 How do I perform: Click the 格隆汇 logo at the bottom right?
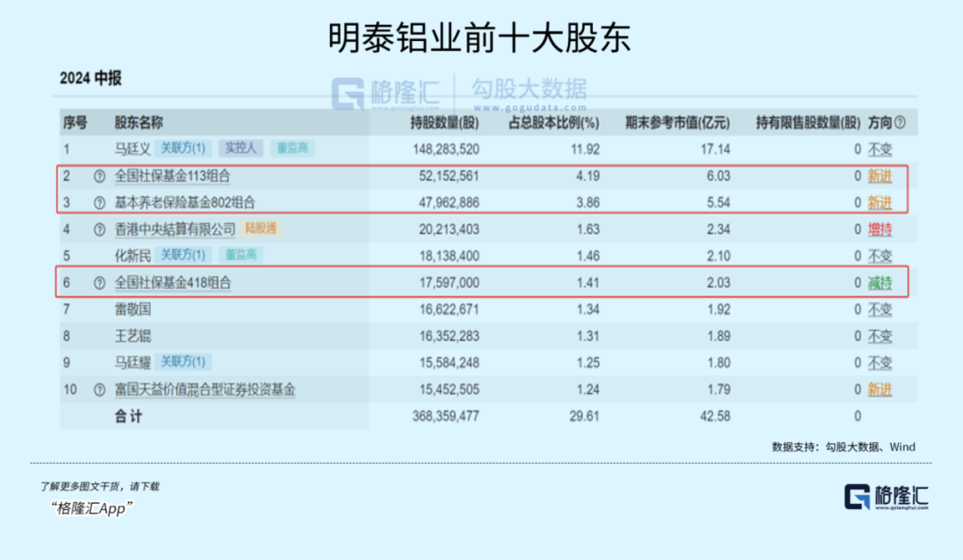click(886, 497)
